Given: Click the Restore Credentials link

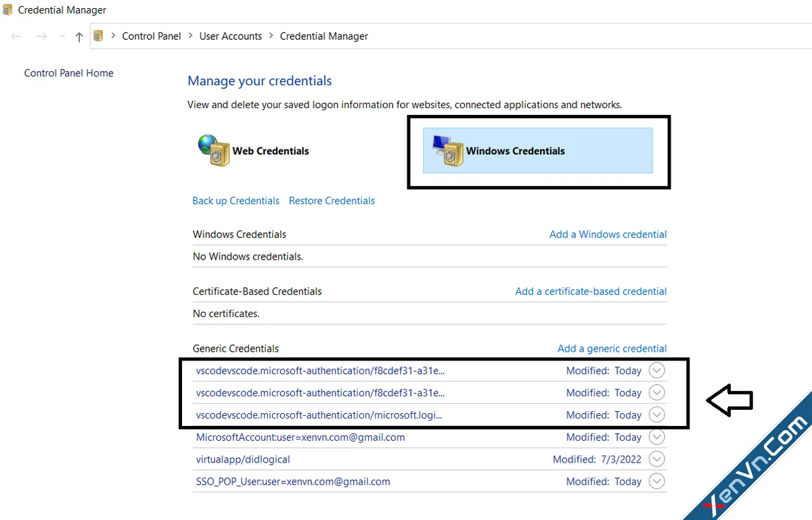Looking at the screenshot, I should point(332,201).
